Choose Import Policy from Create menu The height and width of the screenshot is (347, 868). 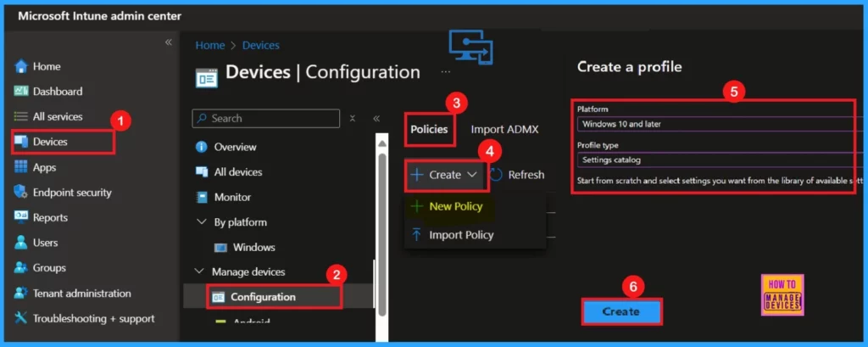pyautogui.click(x=461, y=234)
